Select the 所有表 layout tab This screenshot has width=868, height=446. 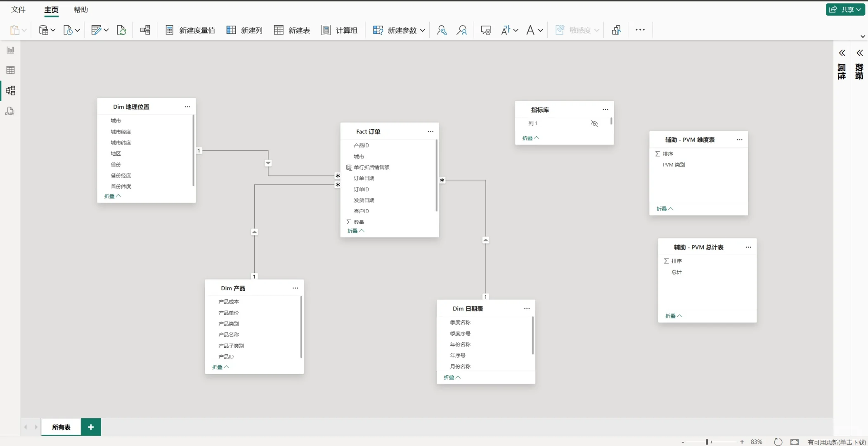[61, 427]
